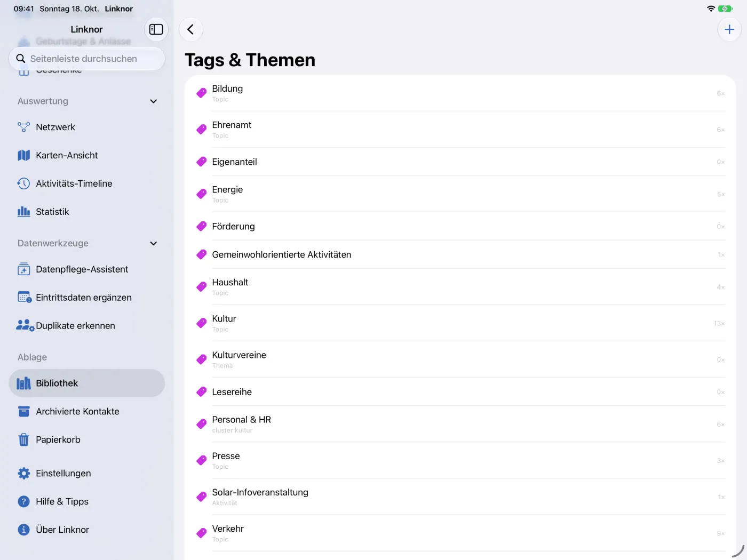
Task: Open the Solar-Infoveranstaltung tag row
Action: pos(460,497)
